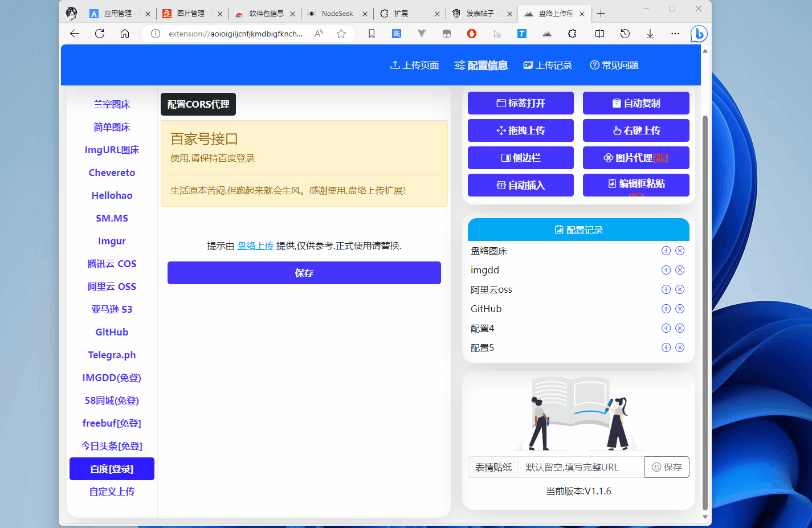Toggle the 标签打开 option
The width and height of the screenshot is (812, 528).
click(521, 103)
